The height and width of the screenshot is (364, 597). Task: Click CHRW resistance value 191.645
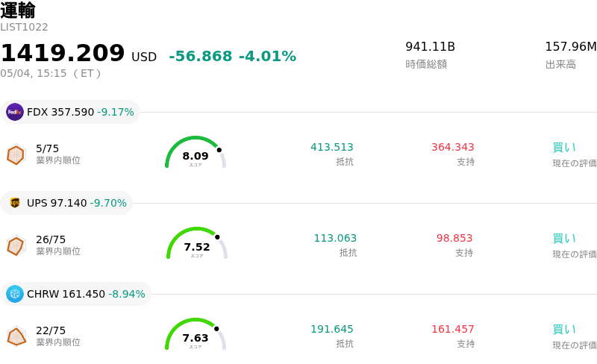[x=332, y=329]
